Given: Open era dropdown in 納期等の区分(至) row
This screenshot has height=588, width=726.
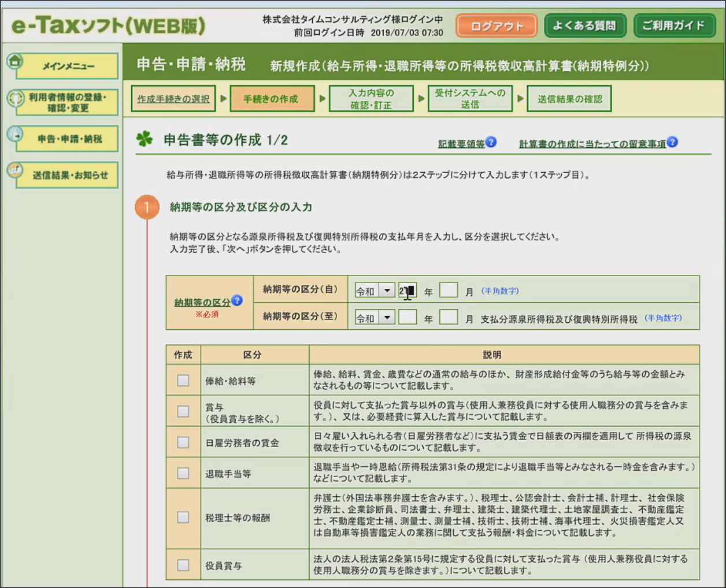Looking at the screenshot, I should pos(375,317).
